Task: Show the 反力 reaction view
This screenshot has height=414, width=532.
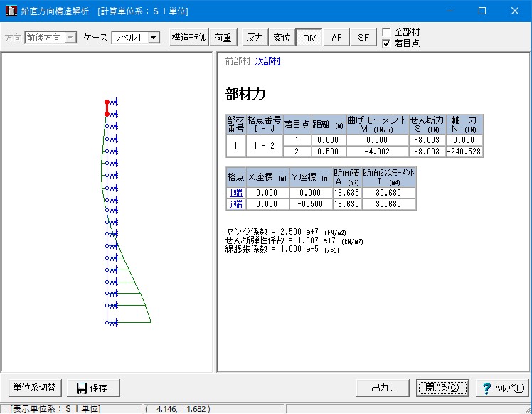Action: click(255, 37)
